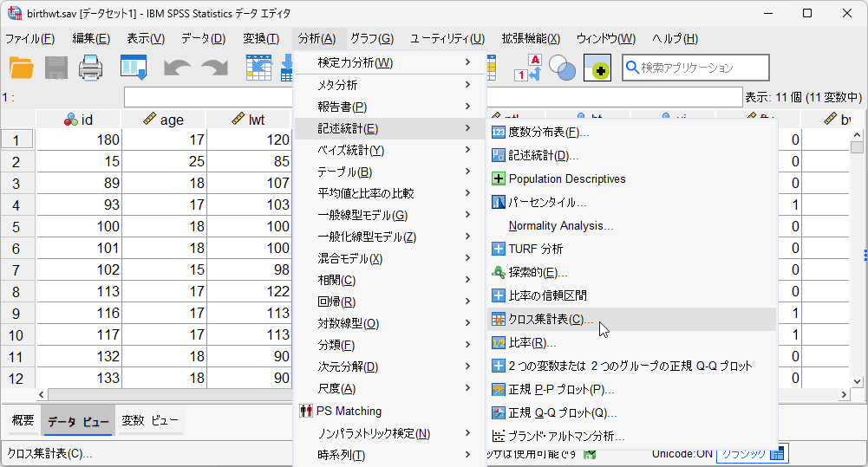
Task: Expand 相関(C) submenu
Action: click(x=389, y=280)
